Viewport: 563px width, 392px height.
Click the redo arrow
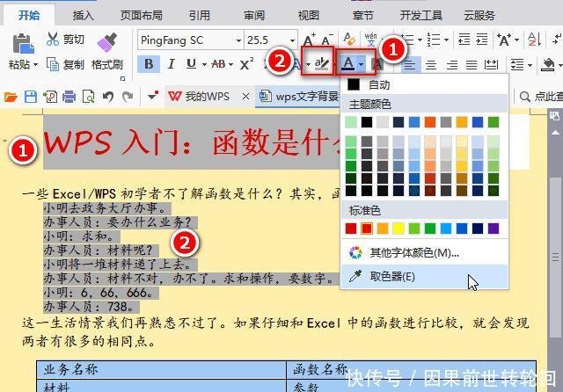(127, 97)
